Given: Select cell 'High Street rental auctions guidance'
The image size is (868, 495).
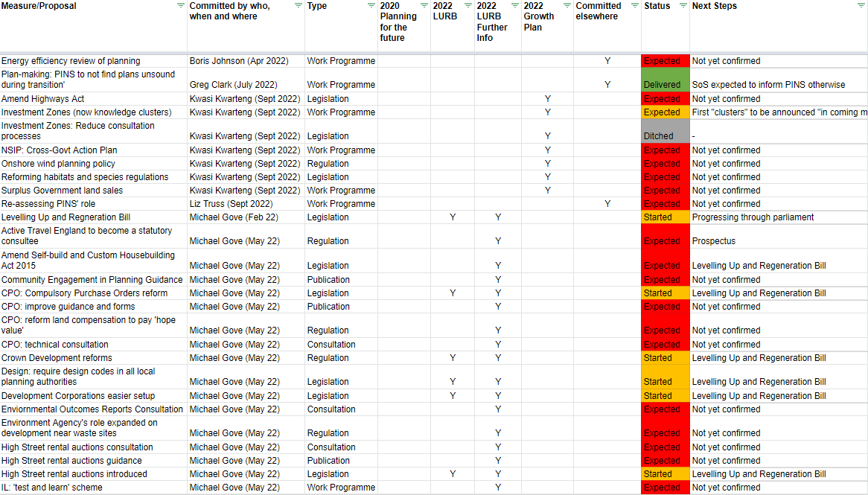Looking at the screenshot, I should [x=94, y=461].
